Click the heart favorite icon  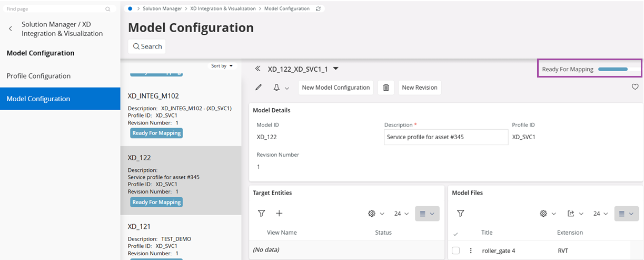point(635,87)
